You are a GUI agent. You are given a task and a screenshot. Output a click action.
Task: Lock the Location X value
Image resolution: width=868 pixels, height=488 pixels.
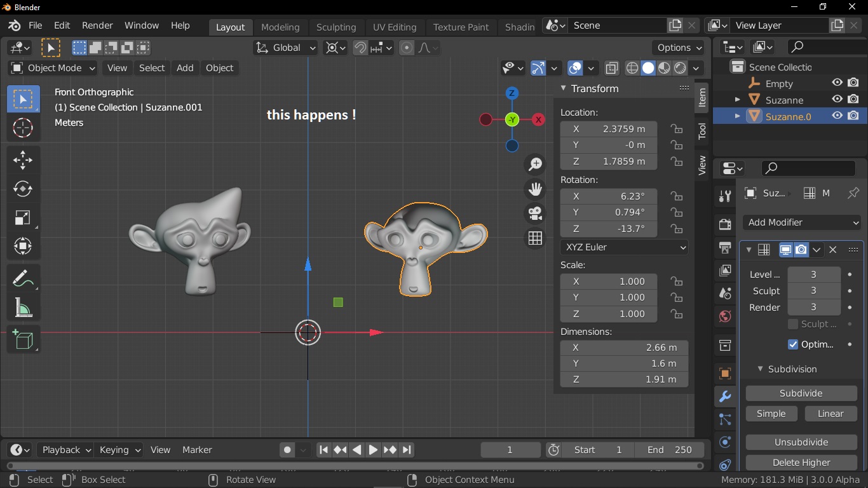tap(677, 129)
